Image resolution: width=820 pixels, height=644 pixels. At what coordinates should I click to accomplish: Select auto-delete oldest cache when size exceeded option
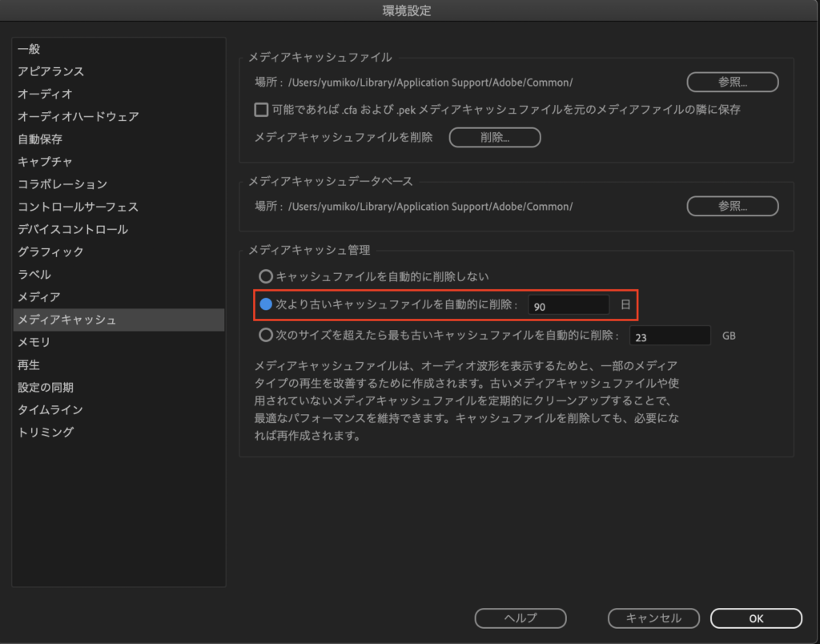266,335
